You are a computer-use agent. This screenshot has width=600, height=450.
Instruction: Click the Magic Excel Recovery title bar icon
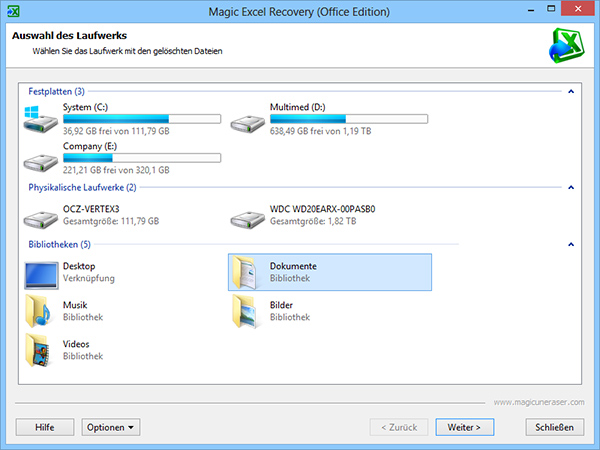tap(13, 11)
